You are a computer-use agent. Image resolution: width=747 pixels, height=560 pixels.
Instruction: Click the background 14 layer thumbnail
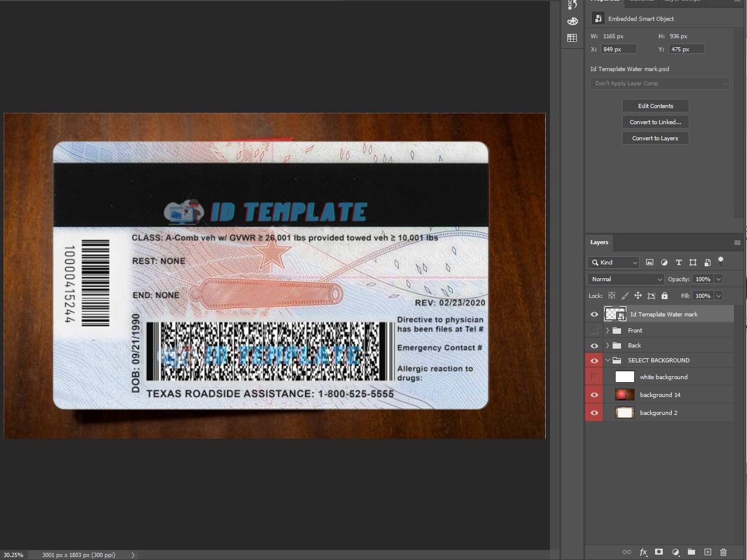[625, 395]
